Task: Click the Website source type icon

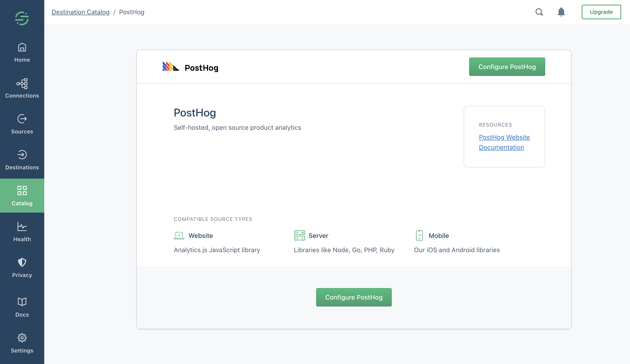Action: tap(179, 235)
